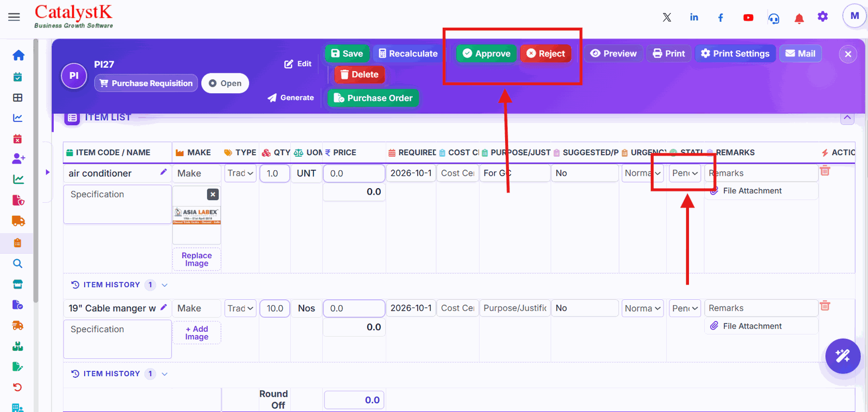Delete the 19" Cable manger item row

point(825,306)
